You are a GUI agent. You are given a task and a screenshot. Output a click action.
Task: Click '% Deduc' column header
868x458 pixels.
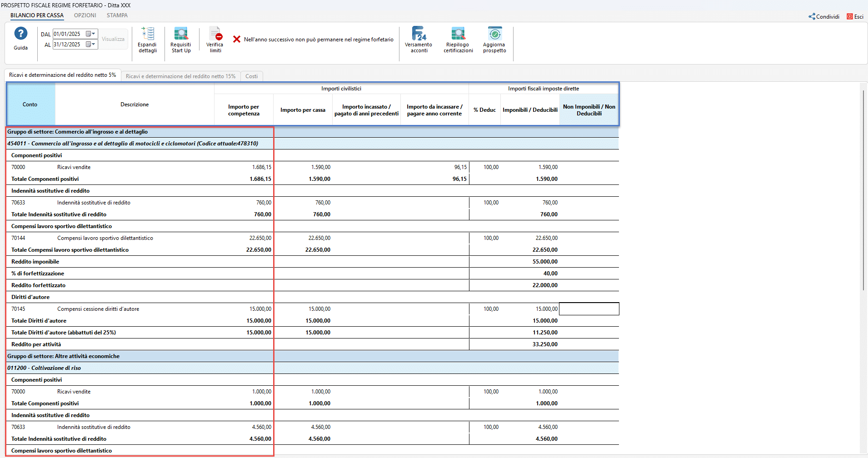(x=484, y=110)
